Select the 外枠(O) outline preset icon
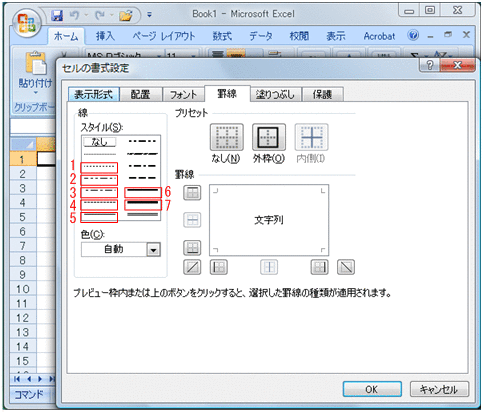This screenshot has height=413, width=484. point(269,137)
